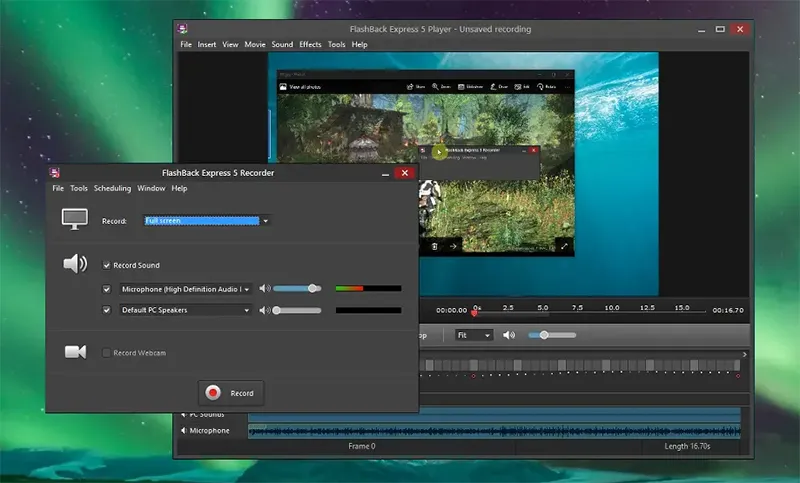Toggle the Default PC Speakers checkbox
The height and width of the screenshot is (483, 800).
[x=107, y=310]
